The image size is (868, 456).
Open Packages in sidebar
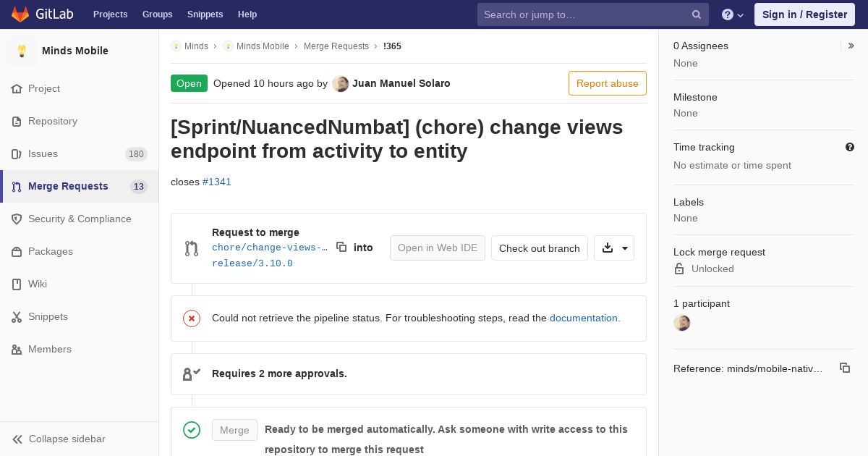[x=80, y=251]
